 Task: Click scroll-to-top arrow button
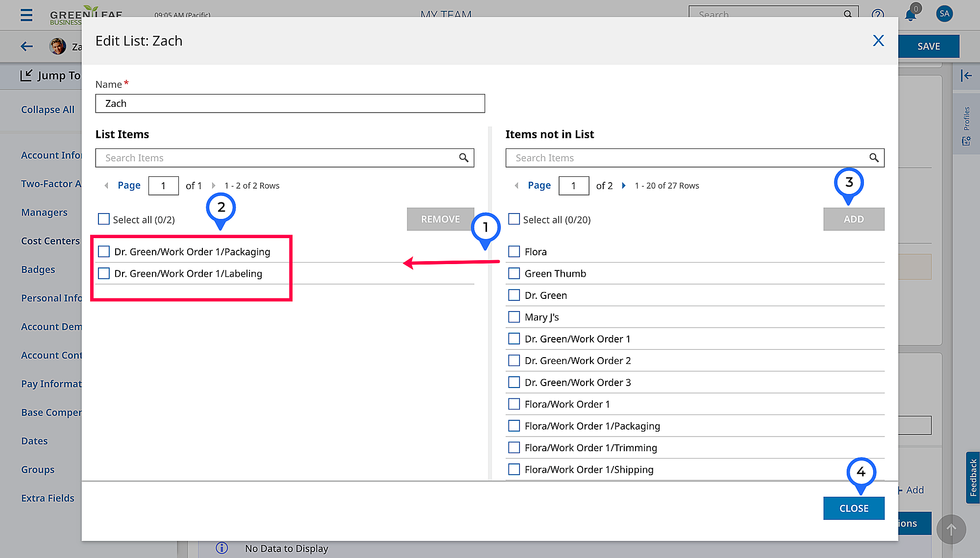[x=951, y=529]
